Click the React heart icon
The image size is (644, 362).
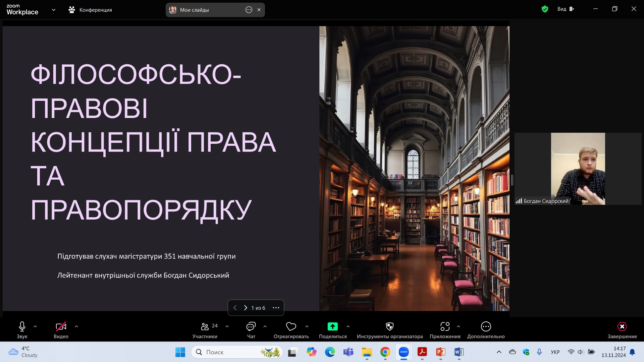[x=291, y=326]
